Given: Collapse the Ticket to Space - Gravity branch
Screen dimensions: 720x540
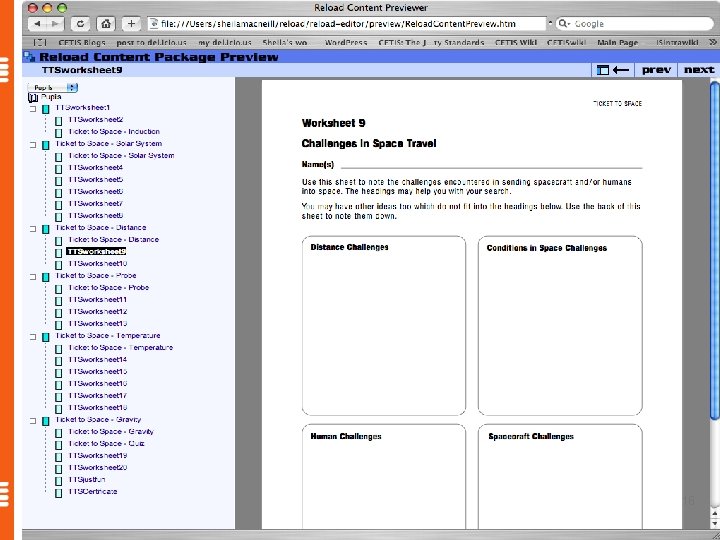Looking at the screenshot, I should click(33, 422).
